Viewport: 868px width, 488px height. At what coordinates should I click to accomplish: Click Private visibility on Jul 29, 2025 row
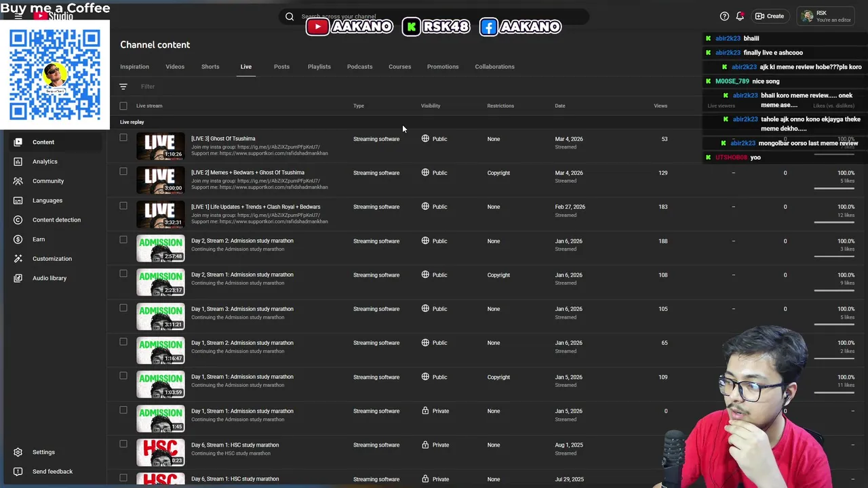[x=441, y=479]
